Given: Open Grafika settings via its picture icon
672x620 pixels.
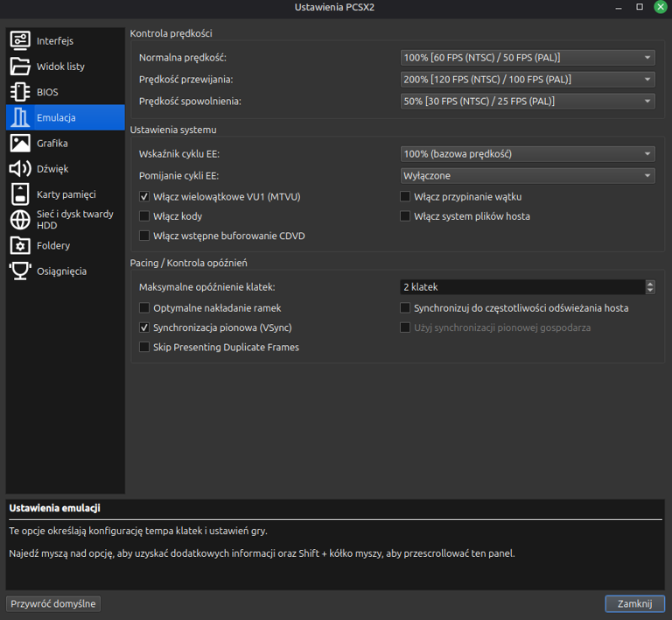Looking at the screenshot, I should point(20,144).
